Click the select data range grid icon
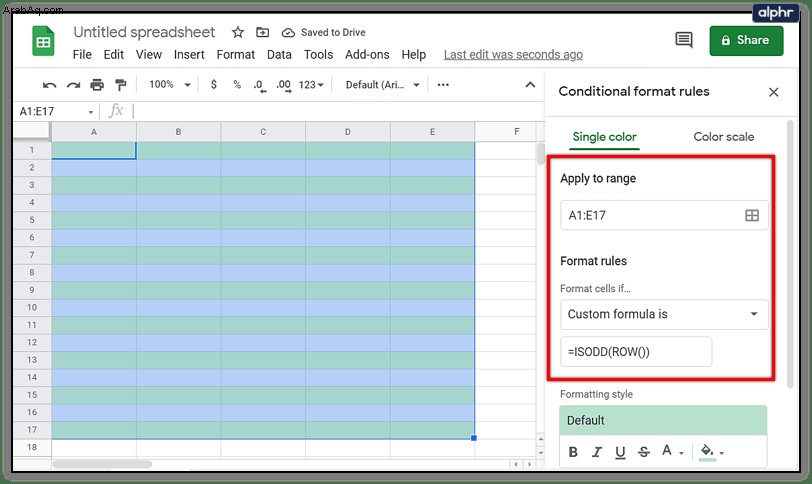This screenshot has width=812, height=484. click(x=752, y=215)
